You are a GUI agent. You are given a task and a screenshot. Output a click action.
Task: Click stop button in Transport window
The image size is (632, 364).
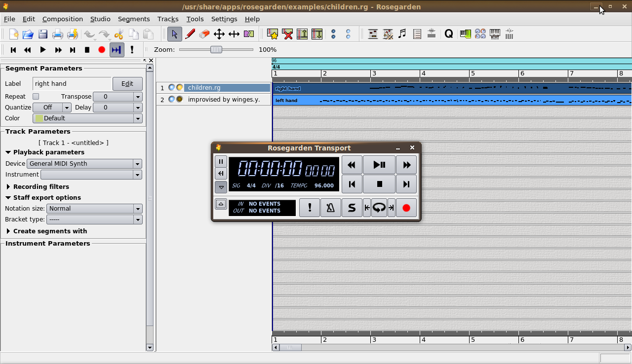(379, 184)
